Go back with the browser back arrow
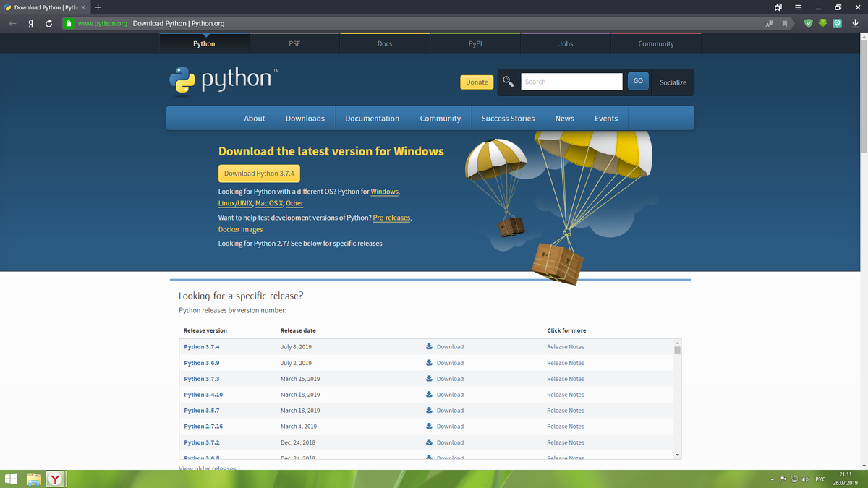Viewport: 868px width, 488px height. [x=13, y=23]
